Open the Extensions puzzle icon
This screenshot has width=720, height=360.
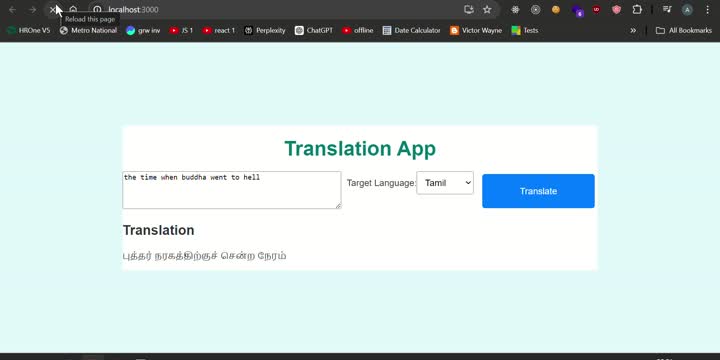coord(637,10)
